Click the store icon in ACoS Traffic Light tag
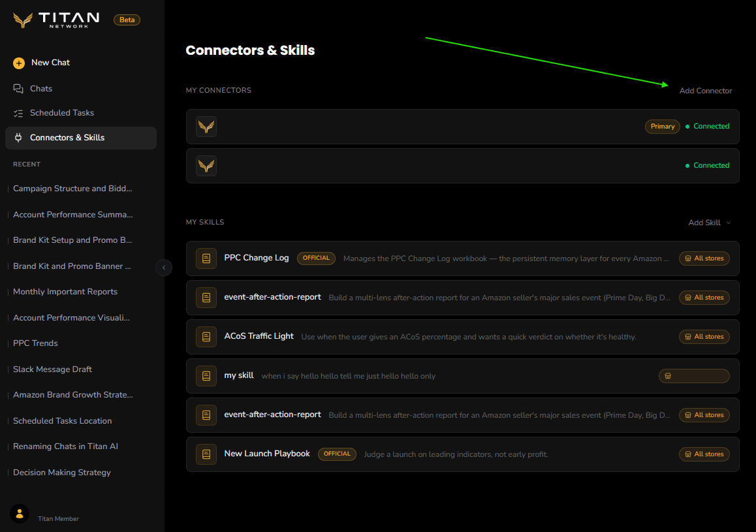This screenshot has height=532, width=756. [688, 337]
